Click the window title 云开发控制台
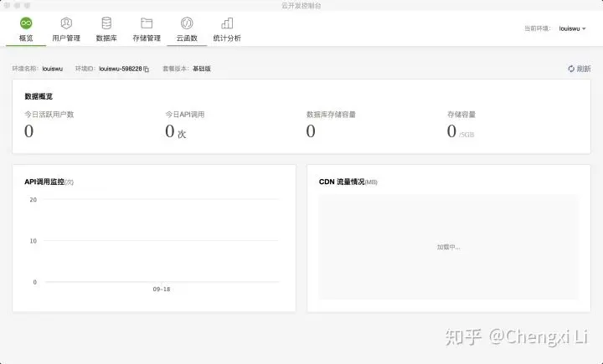Viewport: 603px width, 364px height. coord(301,5)
